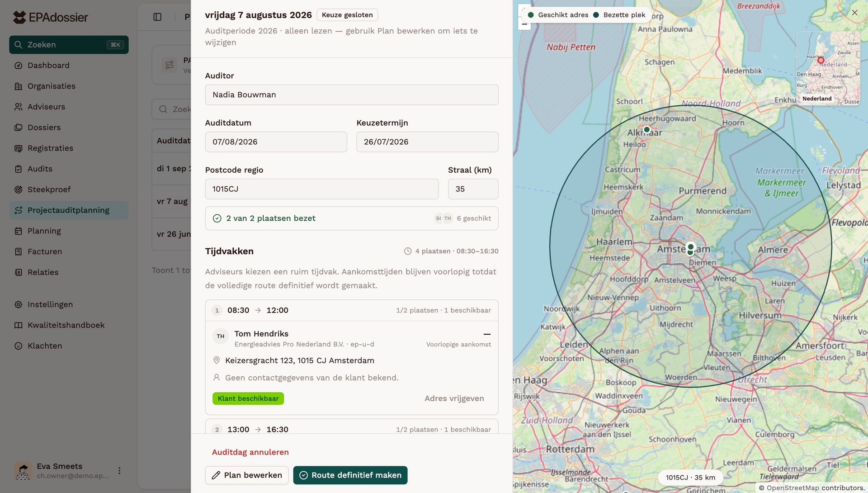Screen dimensions: 868x493
Task: Click the Steekproef icon
Action: [x=18, y=190]
